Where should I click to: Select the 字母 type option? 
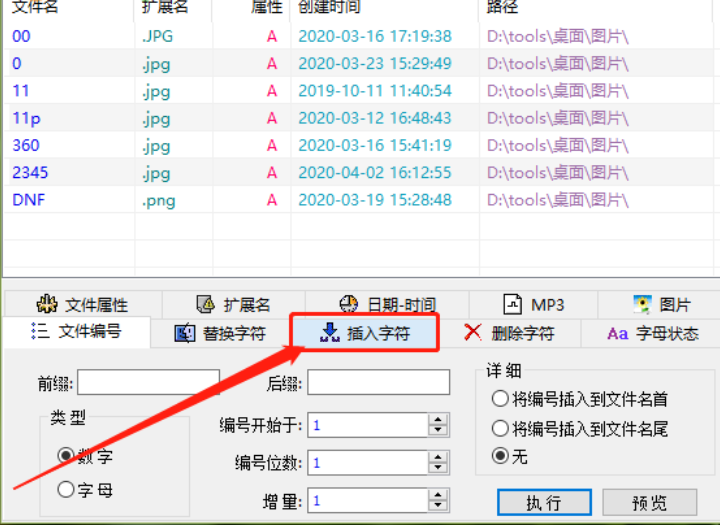(x=66, y=489)
